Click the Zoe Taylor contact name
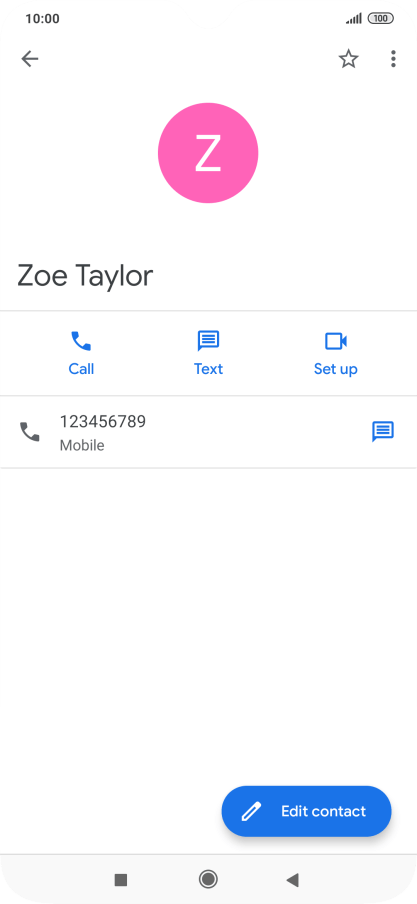Screen dimensions: 417x904 point(85,276)
